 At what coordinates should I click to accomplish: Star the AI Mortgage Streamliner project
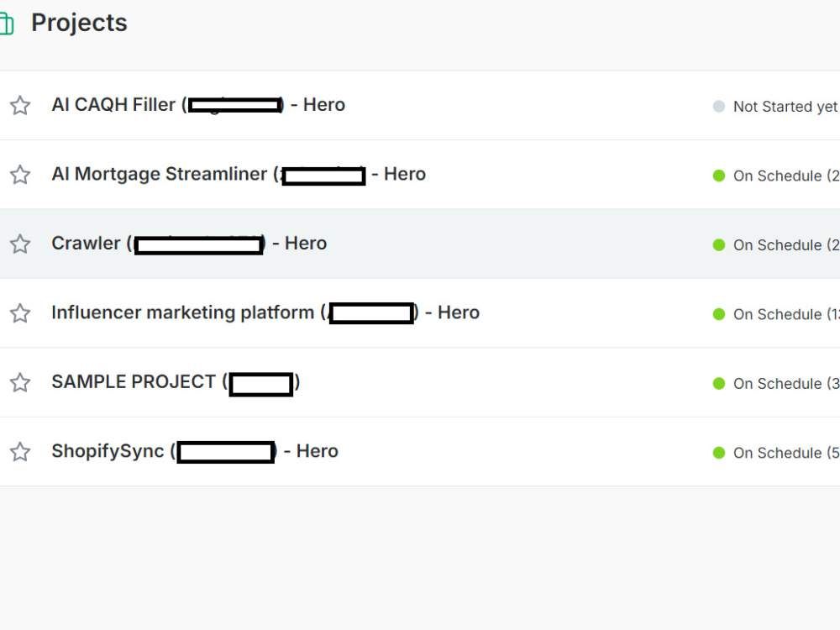tap(20, 175)
